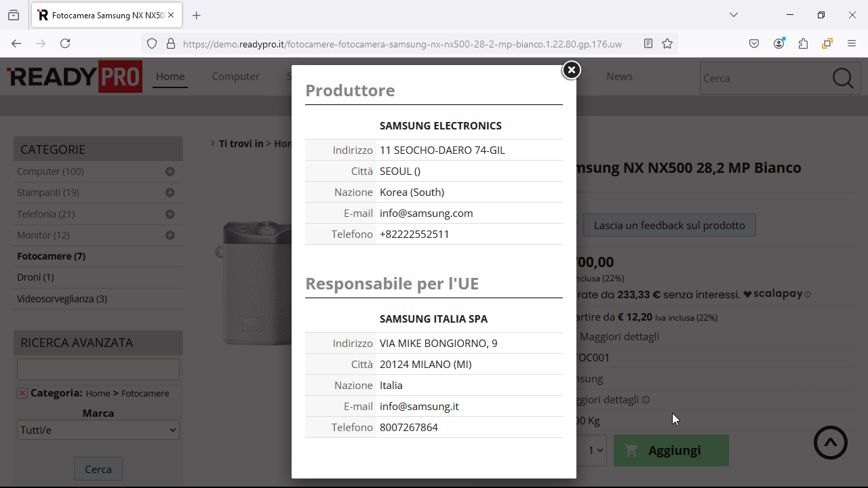Click the browser Reload icon
Image resolution: width=868 pixels, height=488 pixels.
pos(65,43)
